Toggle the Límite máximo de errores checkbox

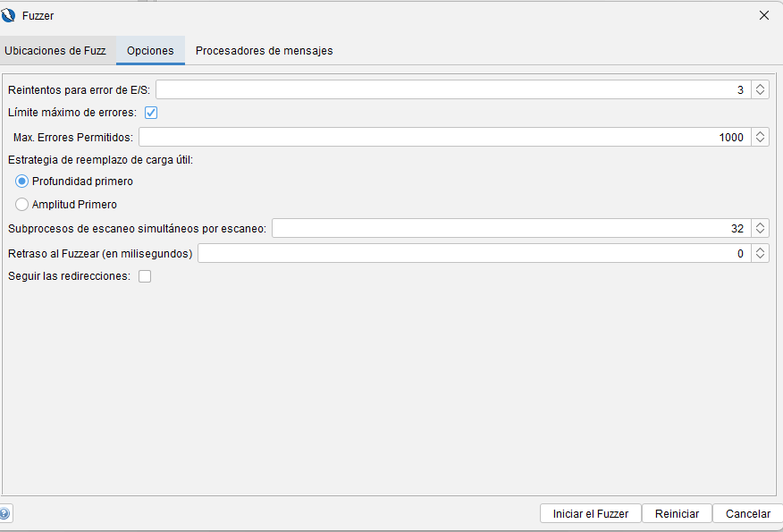point(151,113)
